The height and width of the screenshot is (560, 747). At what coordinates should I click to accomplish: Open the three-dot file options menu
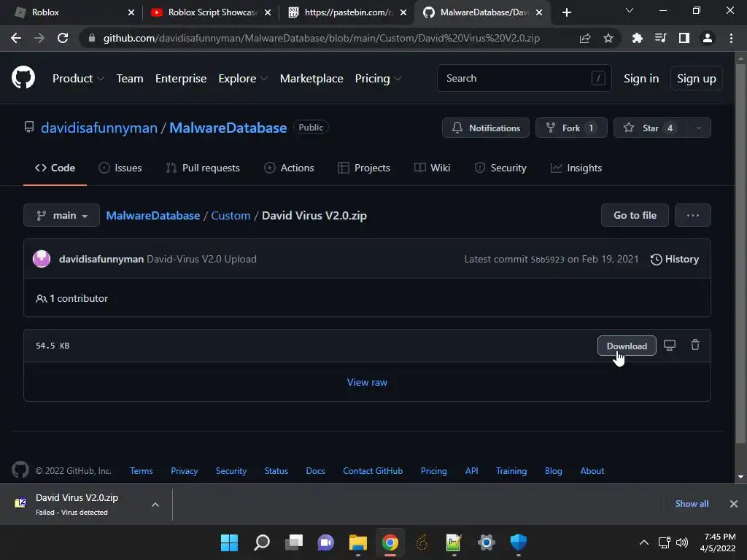[x=693, y=215]
